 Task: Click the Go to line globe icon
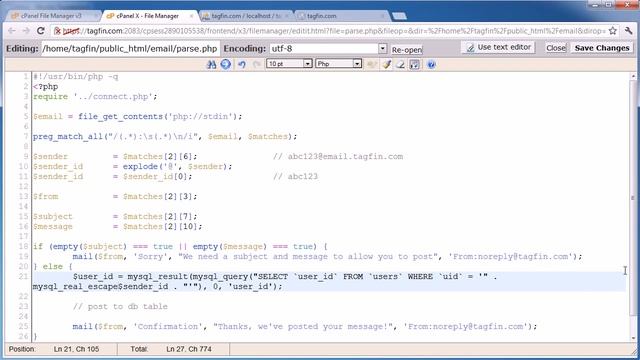coord(226,64)
